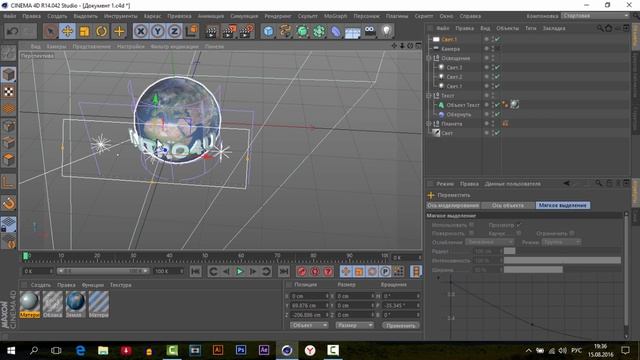
Task: Open the falloff type dropdown
Action: point(489,242)
